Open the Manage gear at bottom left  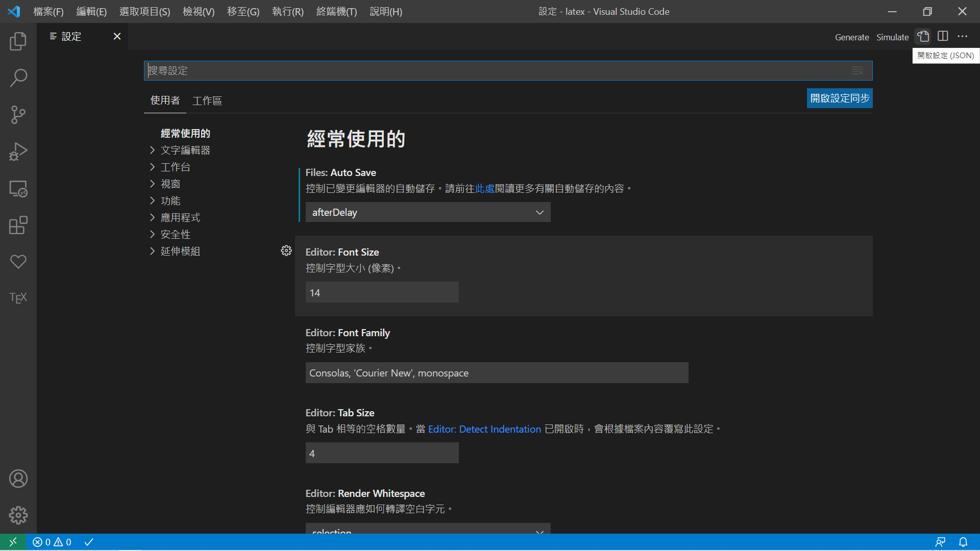(18, 515)
